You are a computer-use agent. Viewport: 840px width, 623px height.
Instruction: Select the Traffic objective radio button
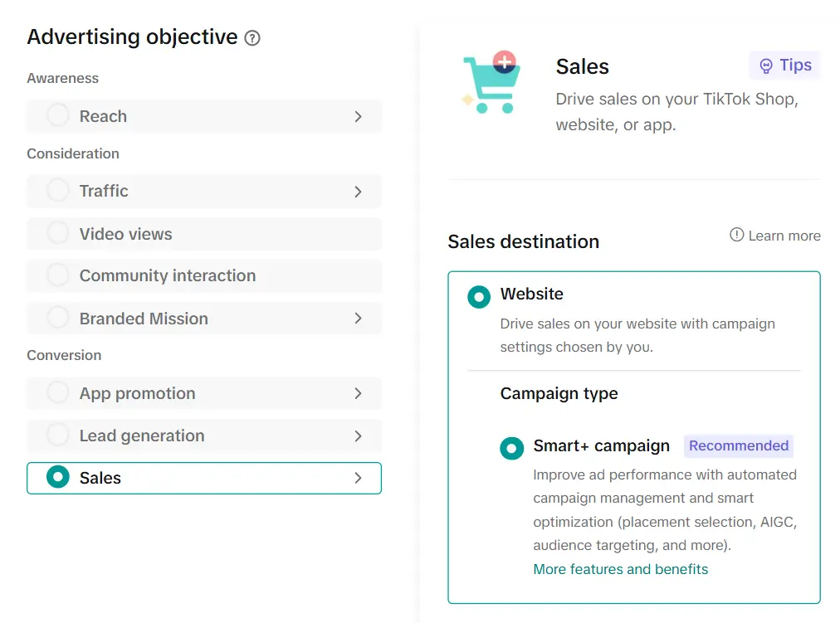point(58,191)
